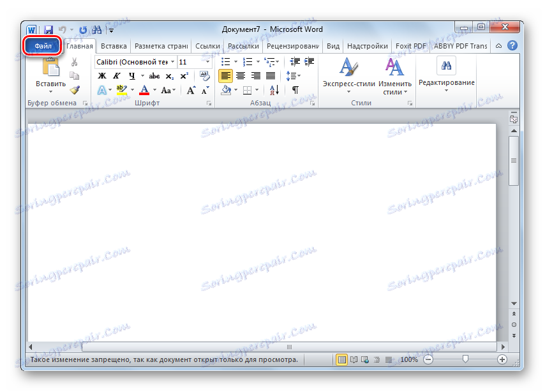This screenshot has width=545, height=392.
Task: Click the zoom out minus button
Action: click(429, 359)
